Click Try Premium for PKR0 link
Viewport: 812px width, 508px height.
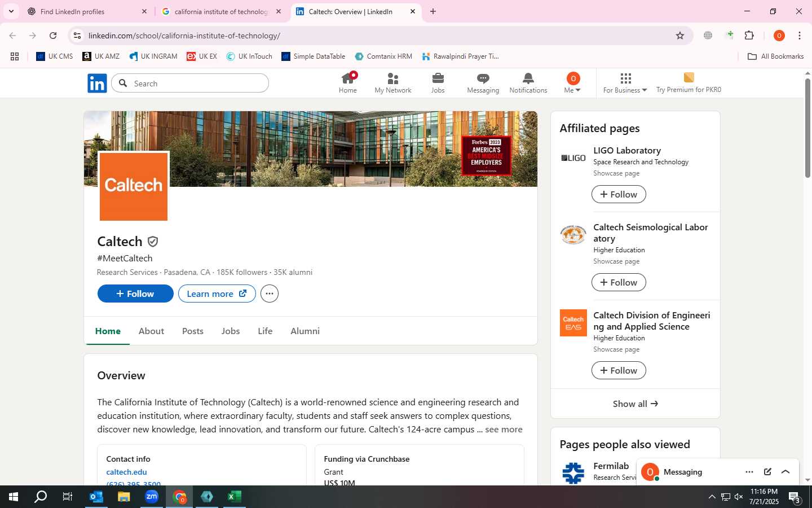pos(689,83)
